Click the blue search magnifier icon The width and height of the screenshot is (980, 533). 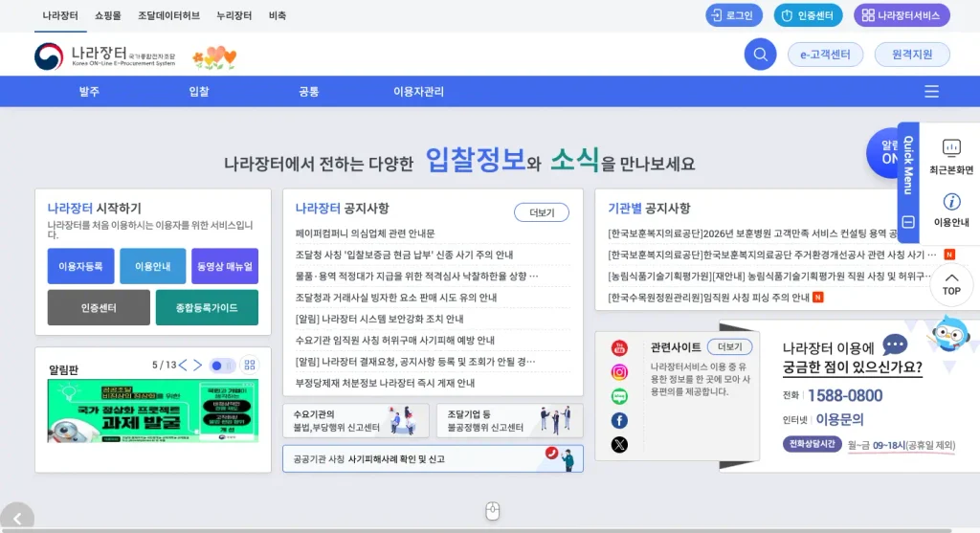coord(760,55)
